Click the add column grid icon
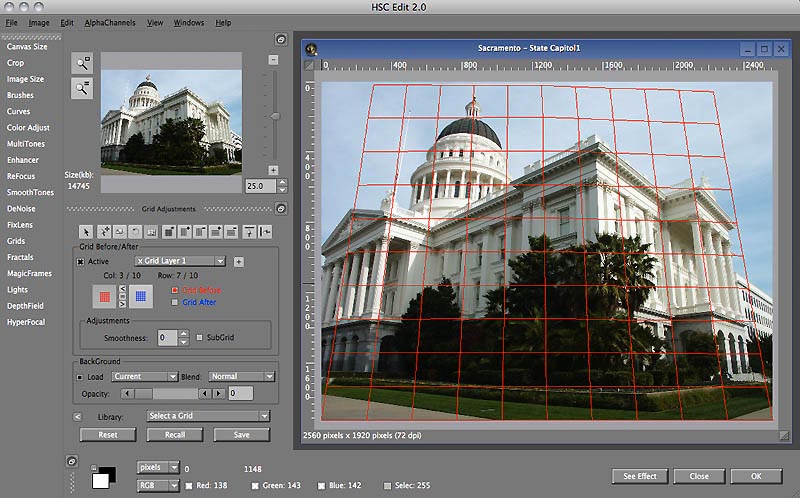The height and width of the screenshot is (498, 800). [x=185, y=232]
